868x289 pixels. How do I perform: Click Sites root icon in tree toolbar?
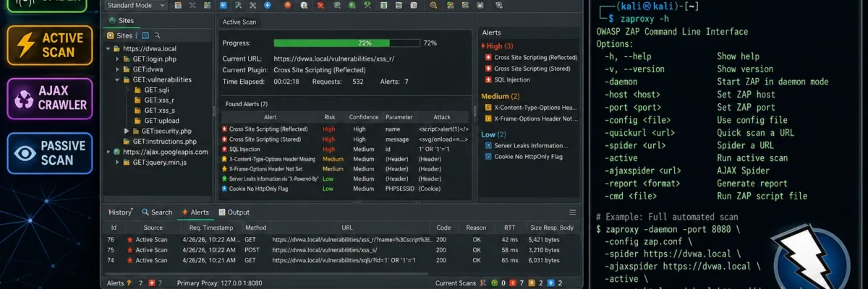(110, 35)
